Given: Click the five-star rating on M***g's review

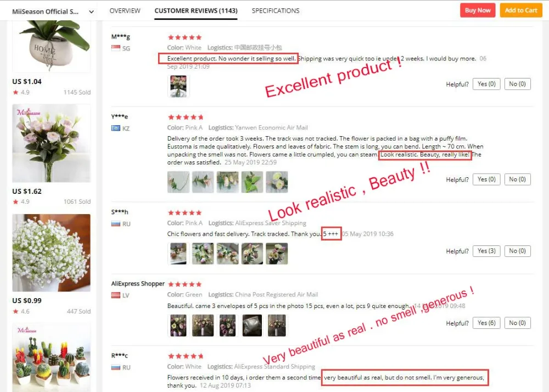Looking at the screenshot, I should (x=185, y=37).
